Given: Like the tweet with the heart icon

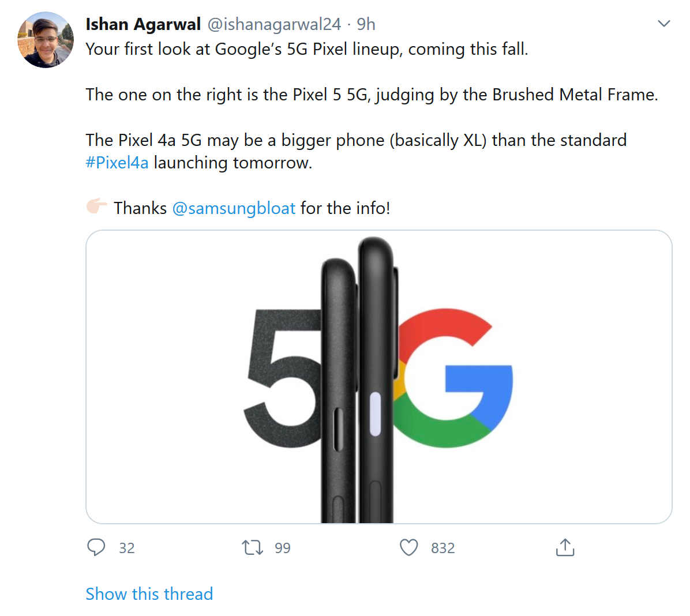Looking at the screenshot, I should tap(409, 547).
